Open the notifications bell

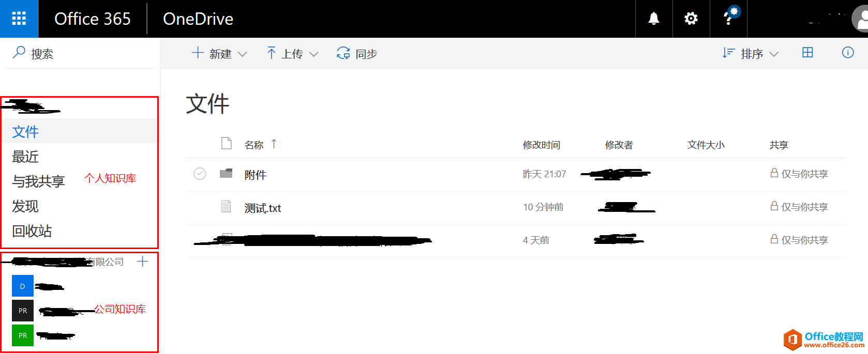pos(654,19)
